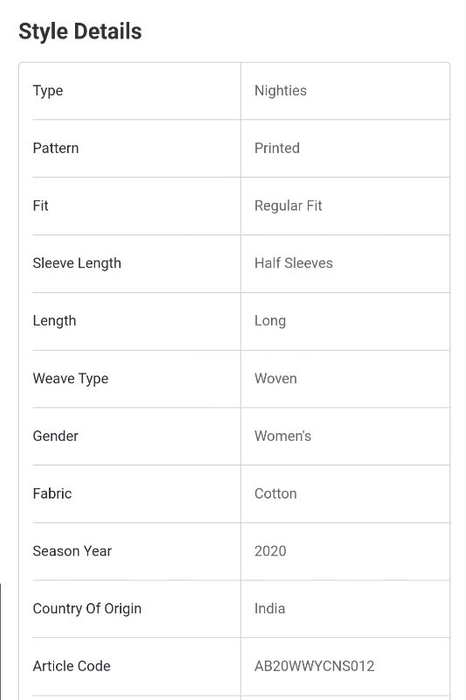Click the Woven value

click(x=275, y=379)
